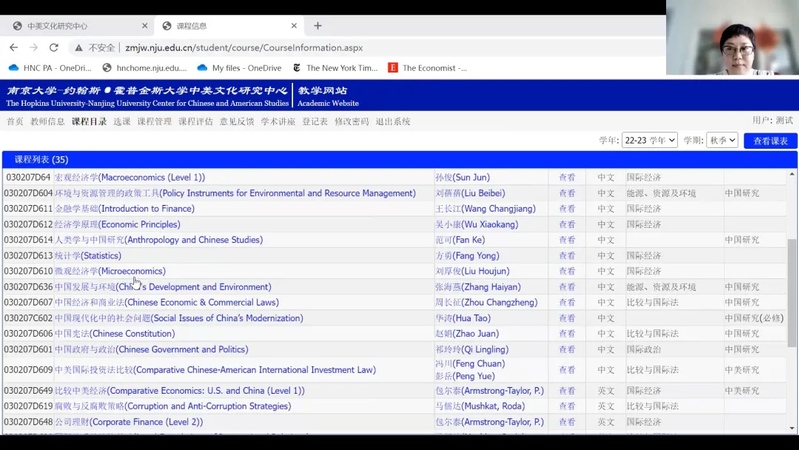The height and width of the screenshot is (450, 799).
Task: Click the browser forward arrow
Action: point(34,47)
